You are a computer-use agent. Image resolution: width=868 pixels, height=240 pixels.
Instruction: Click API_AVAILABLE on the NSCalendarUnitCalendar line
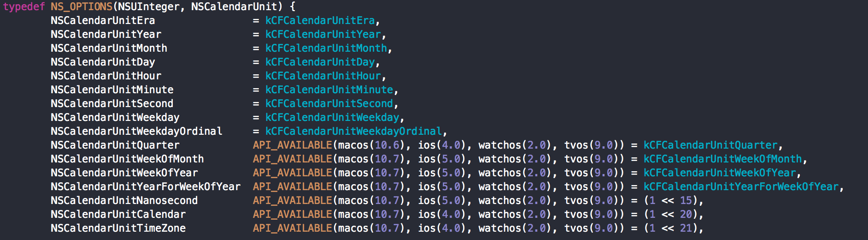click(x=292, y=214)
